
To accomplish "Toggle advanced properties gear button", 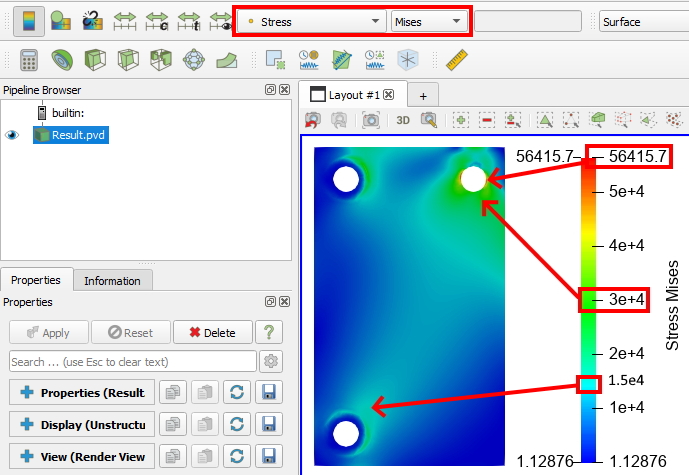I will (271, 362).
